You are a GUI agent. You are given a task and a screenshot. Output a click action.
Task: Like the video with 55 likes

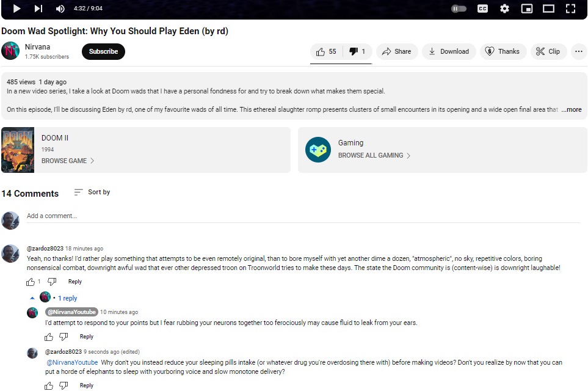[x=326, y=51]
